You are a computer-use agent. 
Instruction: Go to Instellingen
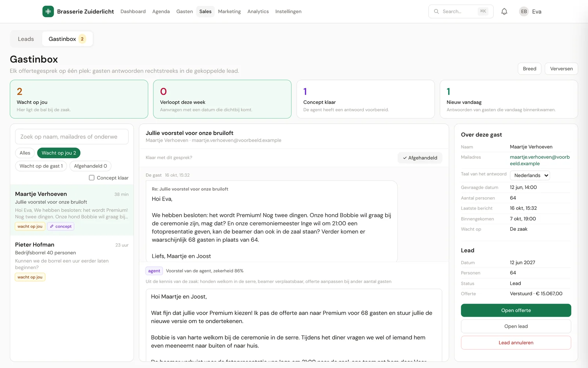288,11
